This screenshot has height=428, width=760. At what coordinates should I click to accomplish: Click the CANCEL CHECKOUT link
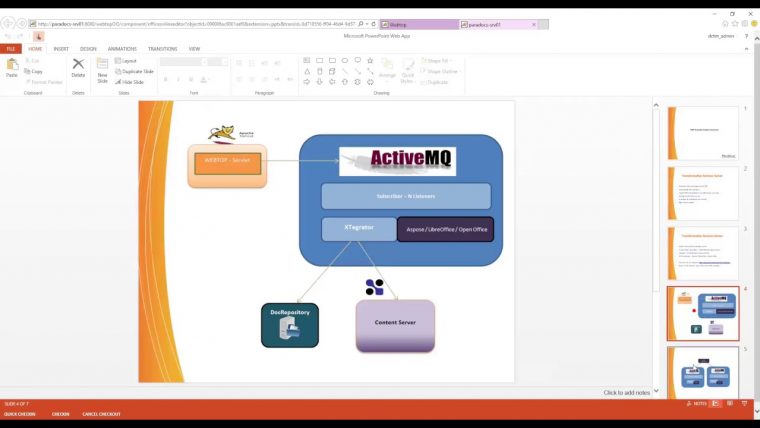pos(101,414)
